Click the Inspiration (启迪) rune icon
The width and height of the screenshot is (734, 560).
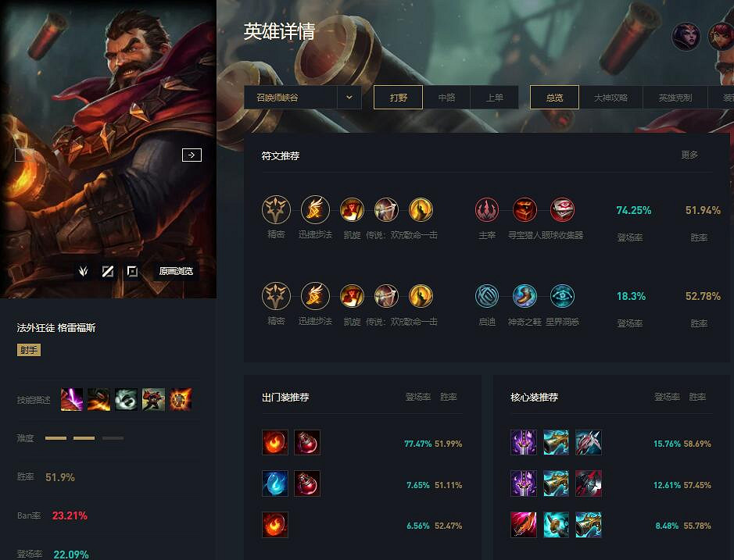click(487, 296)
